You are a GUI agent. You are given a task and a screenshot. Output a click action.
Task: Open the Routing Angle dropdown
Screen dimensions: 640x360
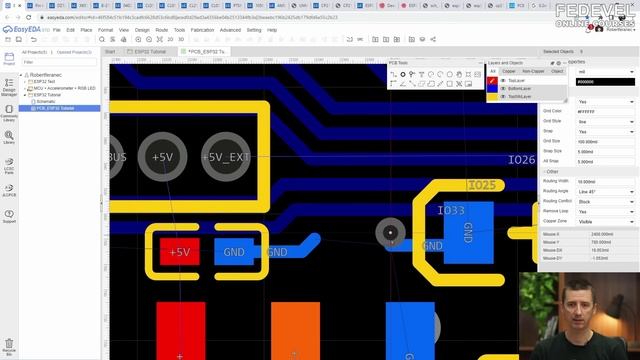[x=606, y=191]
